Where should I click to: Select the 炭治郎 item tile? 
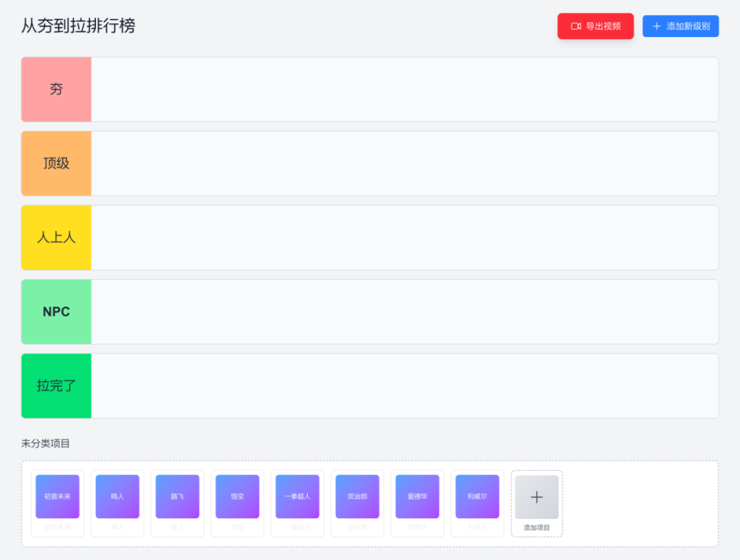[x=357, y=496]
